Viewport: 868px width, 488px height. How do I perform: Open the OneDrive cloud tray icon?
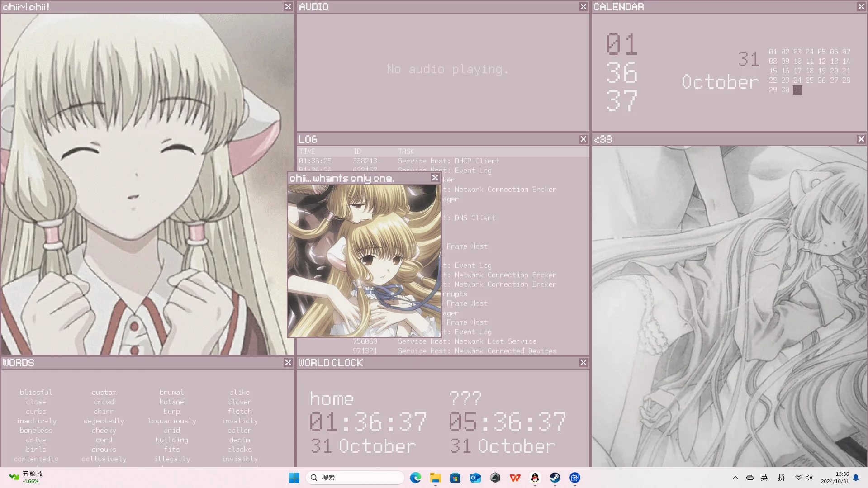click(749, 478)
